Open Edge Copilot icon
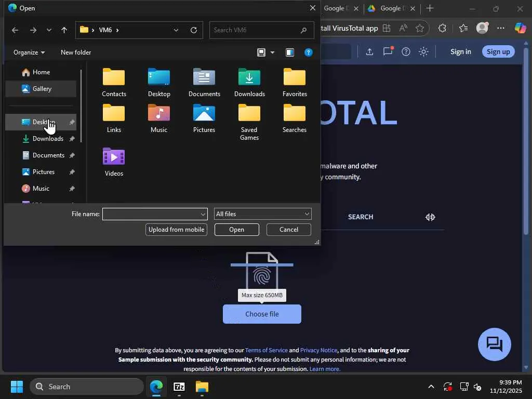This screenshot has width=532, height=399. pyautogui.click(x=520, y=28)
